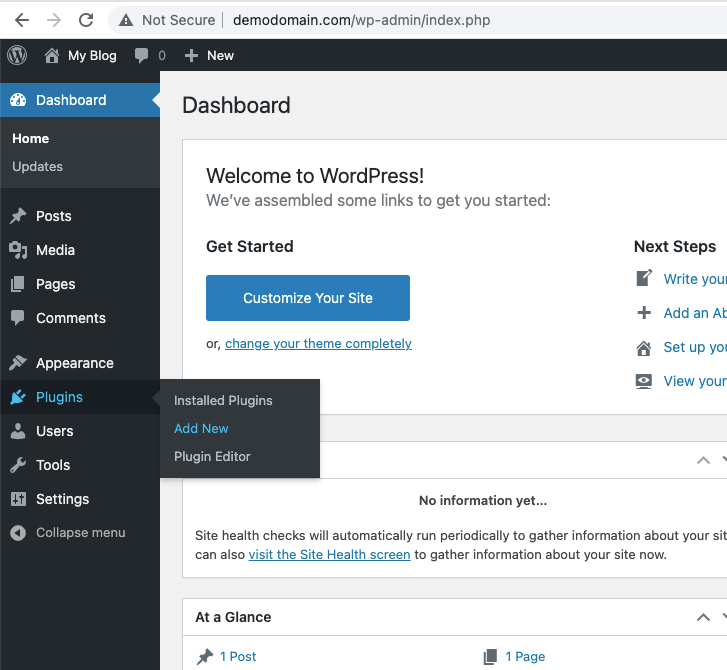The width and height of the screenshot is (727, 670).
Task: Click the write post pencil icon
Action: pyautogui.click(x=644, y=278)
